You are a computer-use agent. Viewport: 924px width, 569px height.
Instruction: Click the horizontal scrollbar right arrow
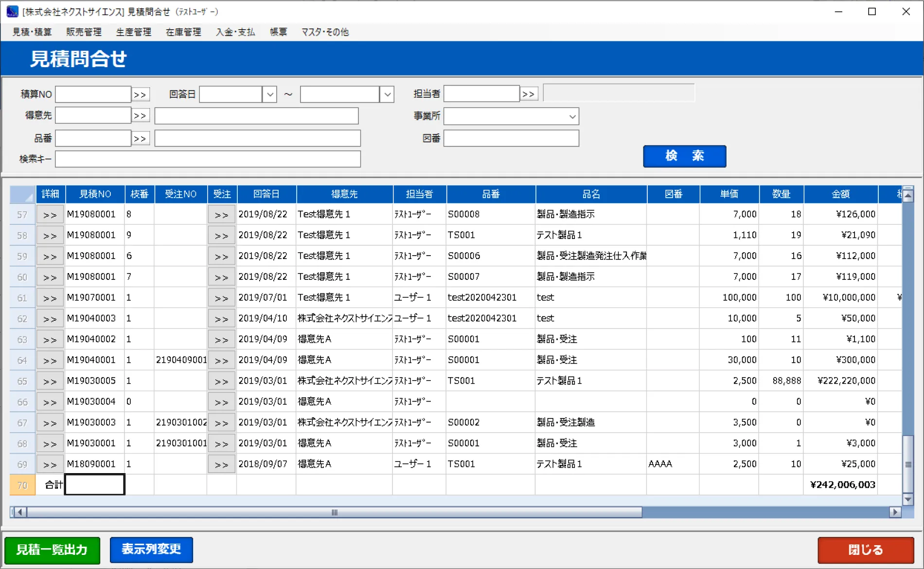click(895, 512)
